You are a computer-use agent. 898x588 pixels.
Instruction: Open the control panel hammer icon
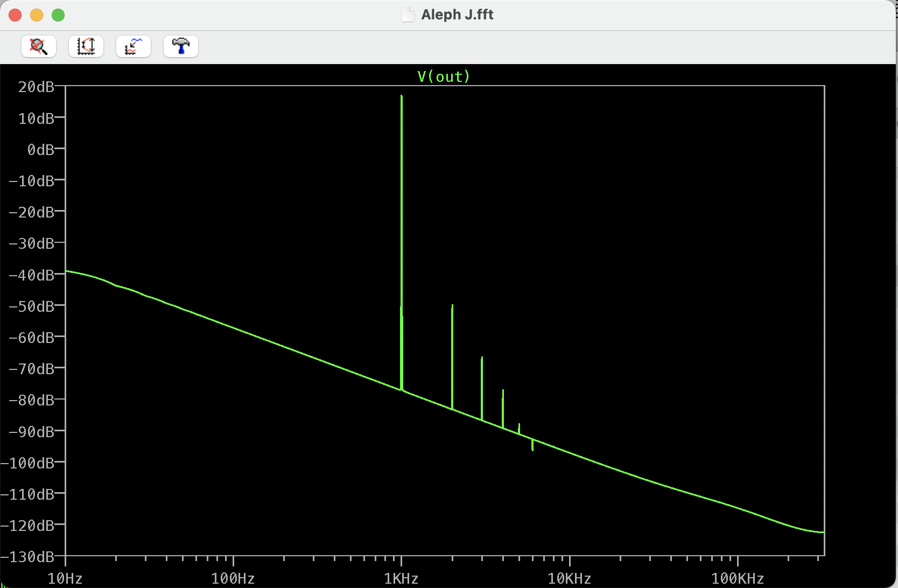pyautogui.click(x=181, y=46)
